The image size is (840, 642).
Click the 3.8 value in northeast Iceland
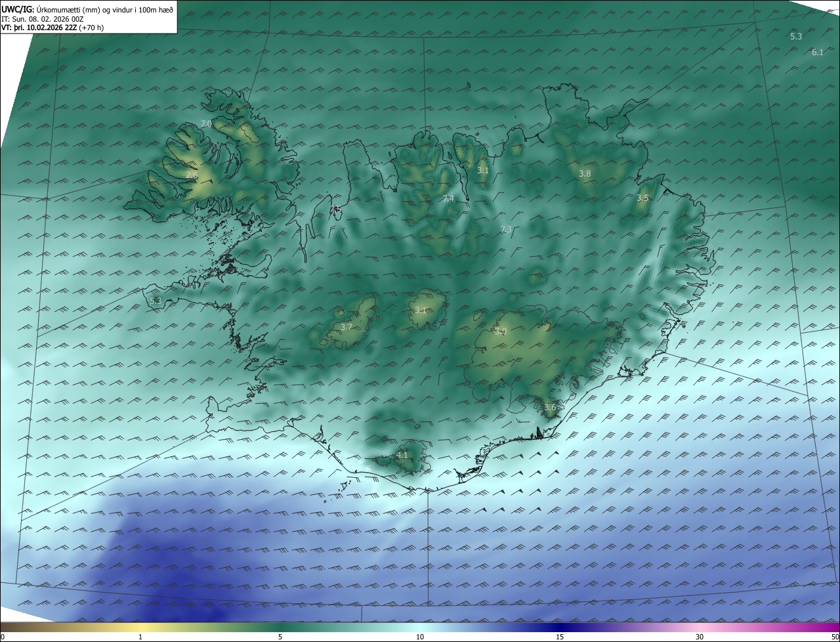tap(585, 173)
